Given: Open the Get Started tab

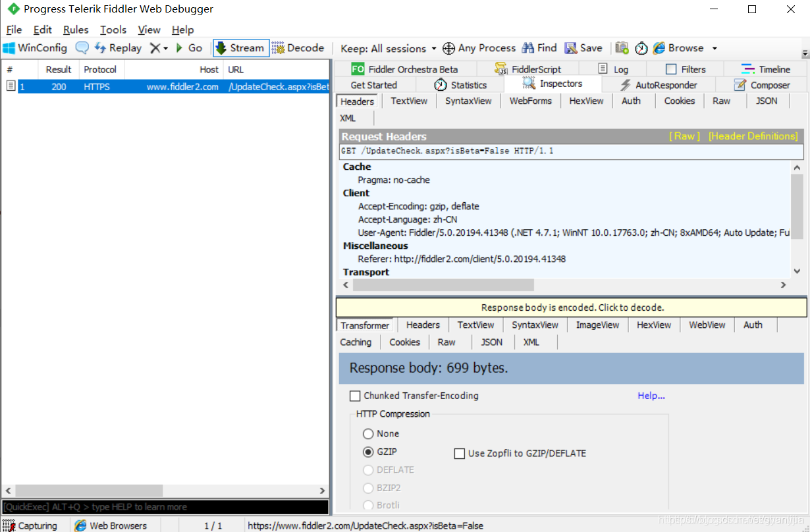Looking at the screenshot, I should point(374,85).
